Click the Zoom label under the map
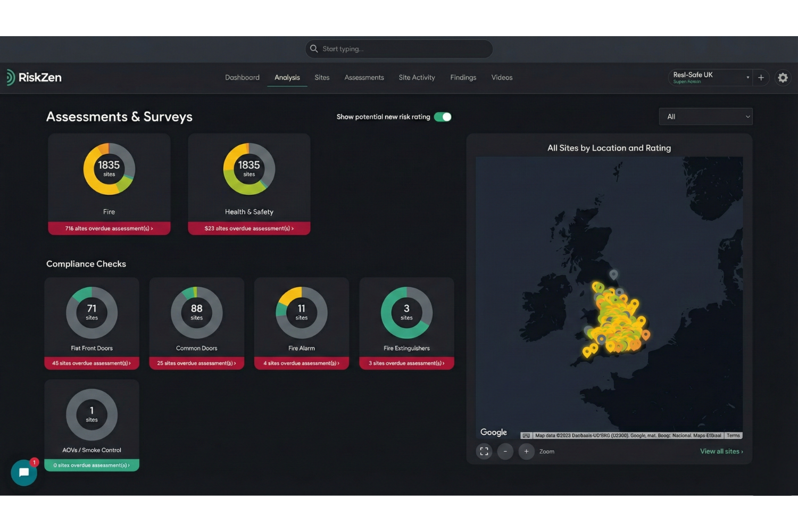Viewport: 798px width, 532px height. pyautogui.click(x=547, y=452)
